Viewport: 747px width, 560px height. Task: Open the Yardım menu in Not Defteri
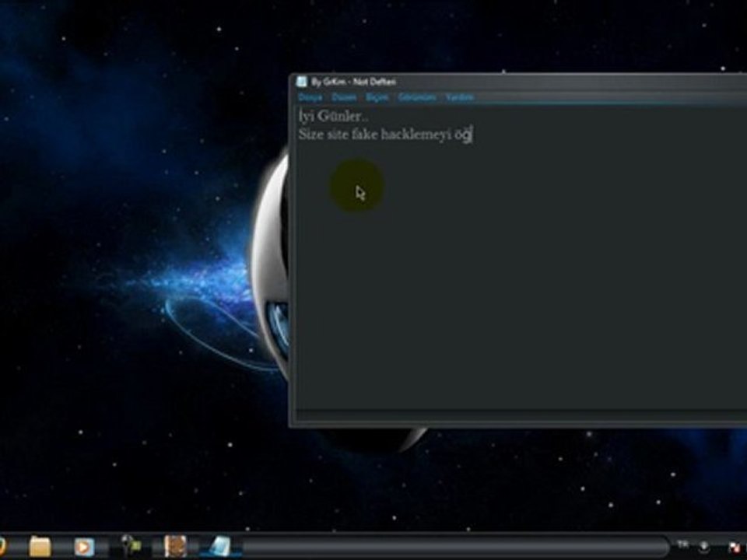(459, 97)
